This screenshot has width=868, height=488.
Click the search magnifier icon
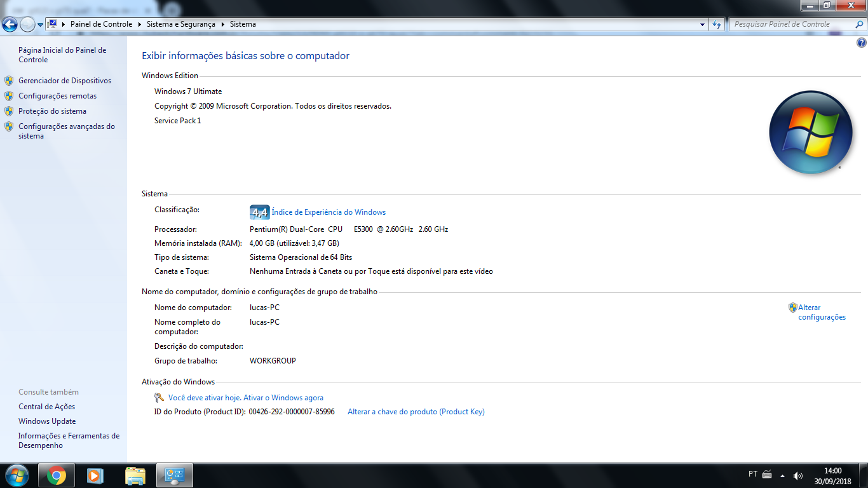pyautogui.click(x=859, y=24)
